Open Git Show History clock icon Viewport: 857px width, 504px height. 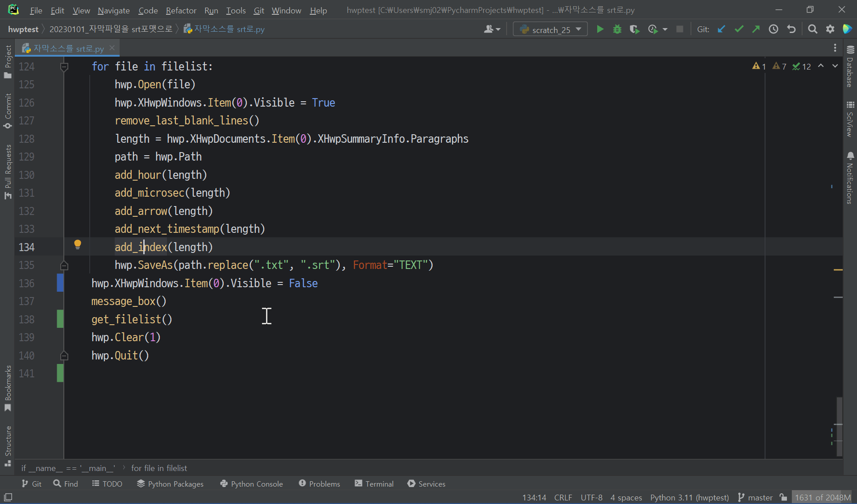coord(774,29)
